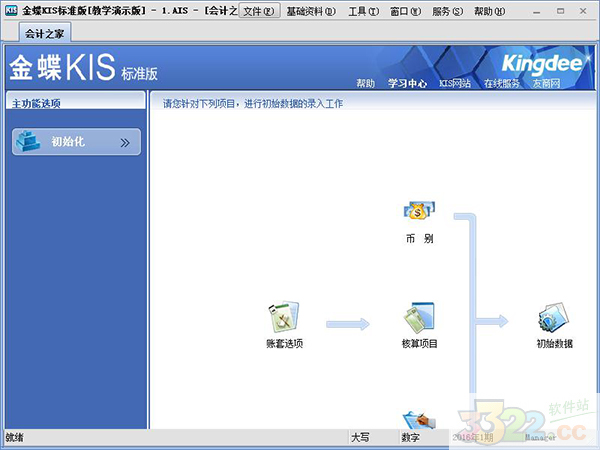Open the 学习中心 link
The height and width of the screenshot is (450, 600).
tap(407, 83)
